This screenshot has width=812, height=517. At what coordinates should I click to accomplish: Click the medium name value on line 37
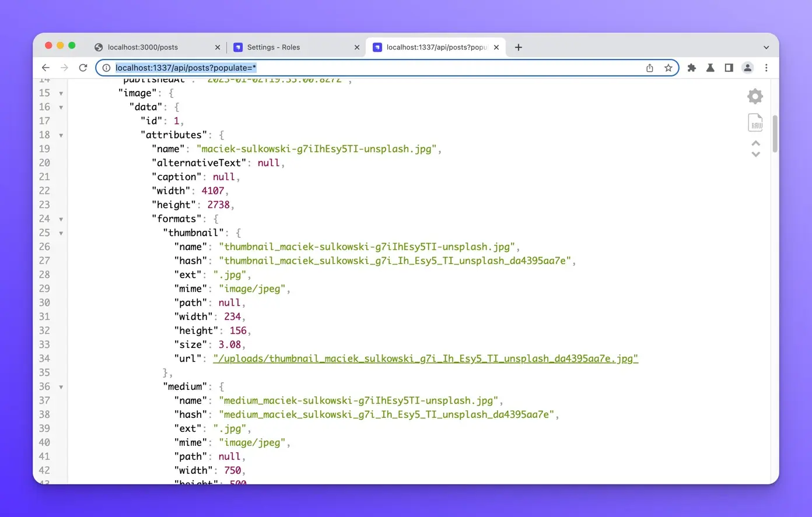click(x=359, y=400)
